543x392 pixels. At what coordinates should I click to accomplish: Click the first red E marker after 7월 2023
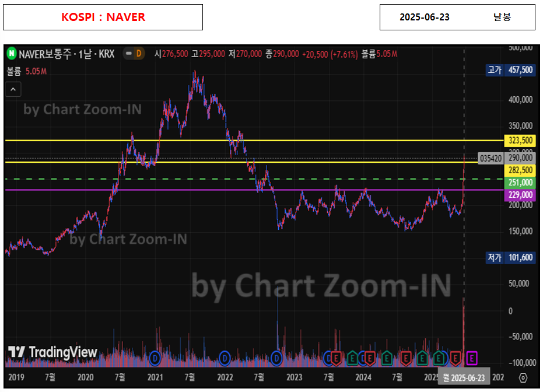tap(337, 358)
